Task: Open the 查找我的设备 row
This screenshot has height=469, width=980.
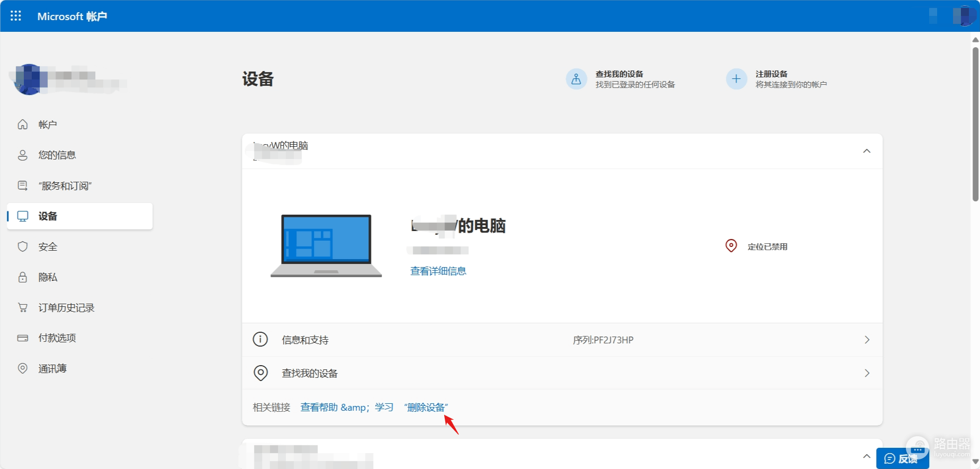Action: point(562,373)
